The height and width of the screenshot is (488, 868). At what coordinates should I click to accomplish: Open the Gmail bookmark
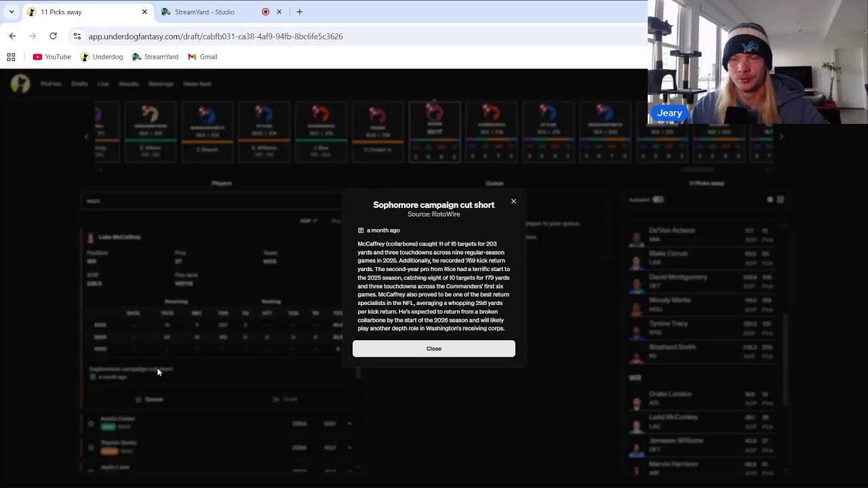[x=203, y=57]
